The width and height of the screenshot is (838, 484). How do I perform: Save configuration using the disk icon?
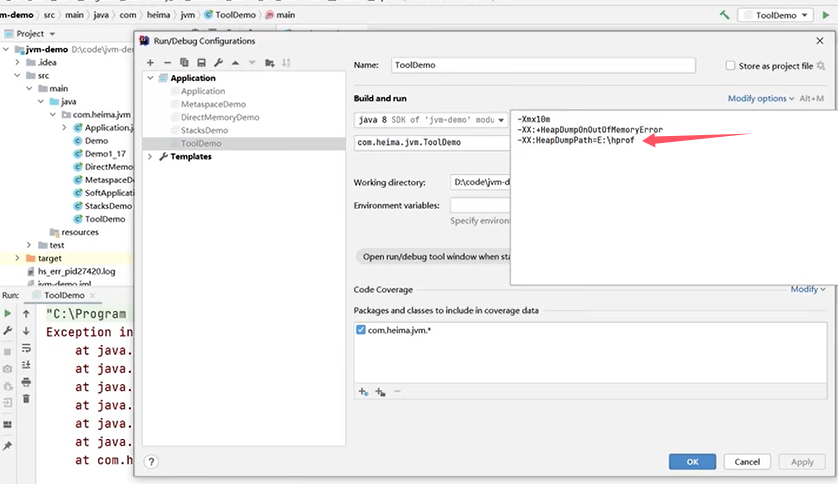coord(201,63)
